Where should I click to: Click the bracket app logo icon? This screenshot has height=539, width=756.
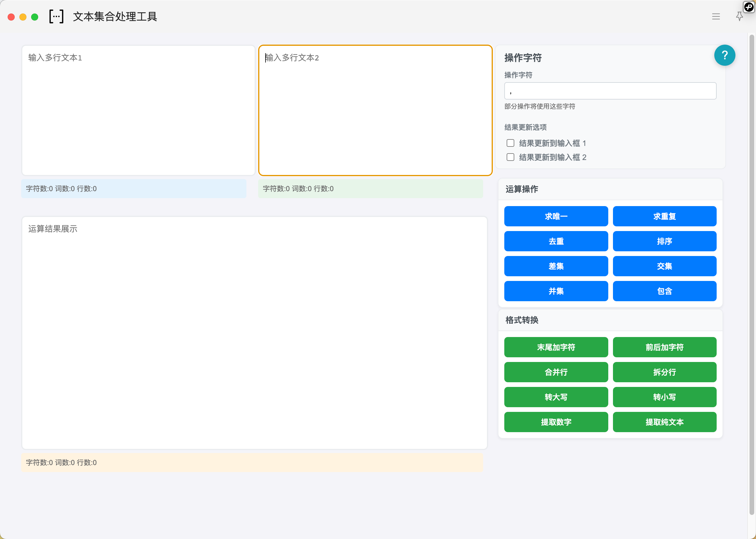point(56,16)
